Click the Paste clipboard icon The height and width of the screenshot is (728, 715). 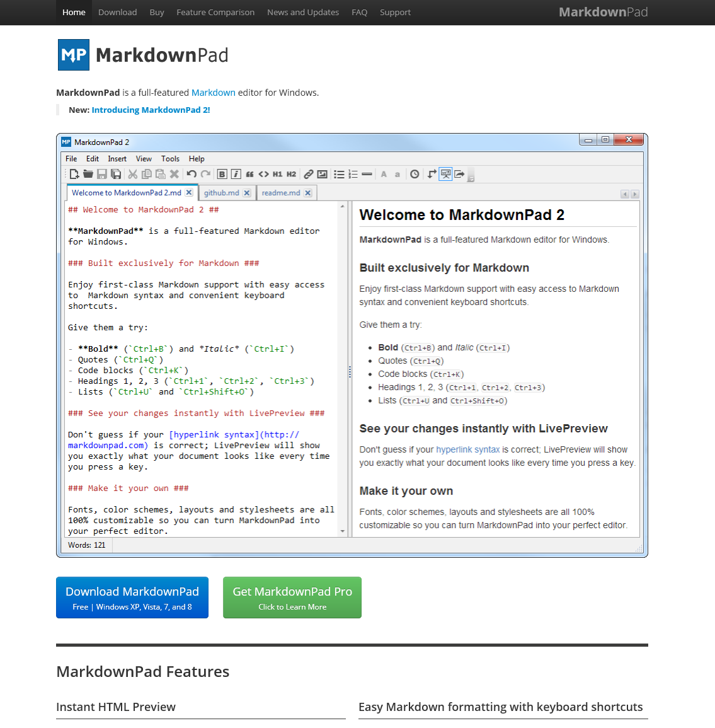(161, 174)
